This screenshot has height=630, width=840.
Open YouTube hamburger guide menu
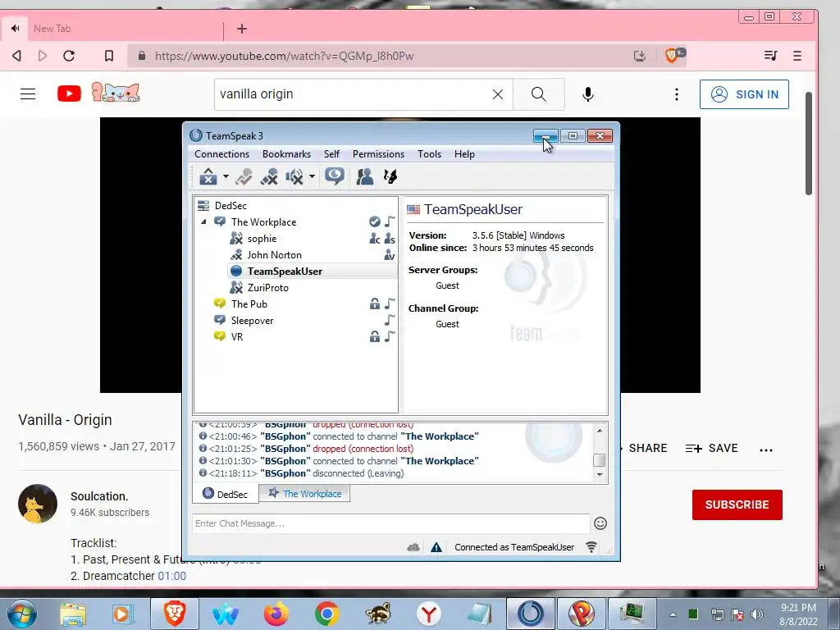point(28,94)
